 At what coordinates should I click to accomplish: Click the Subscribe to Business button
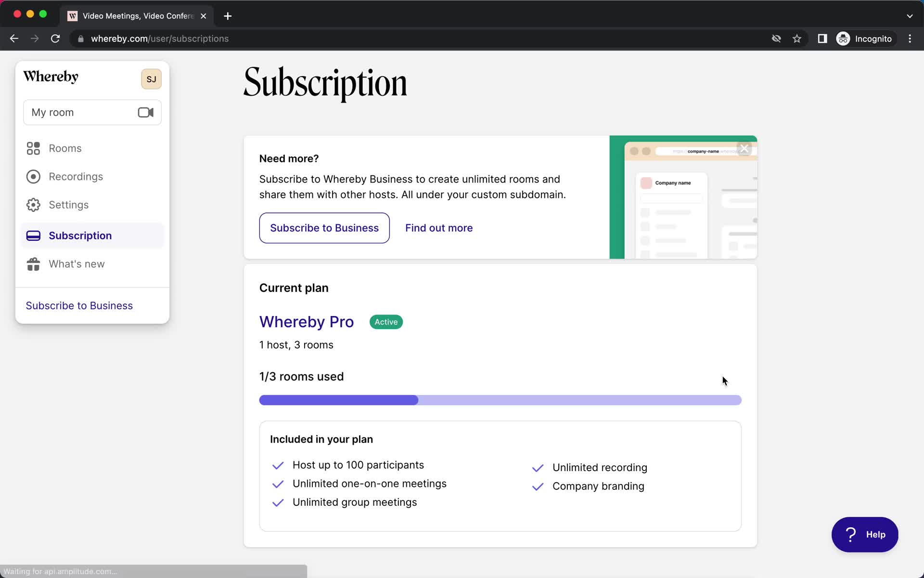[325, 227]
